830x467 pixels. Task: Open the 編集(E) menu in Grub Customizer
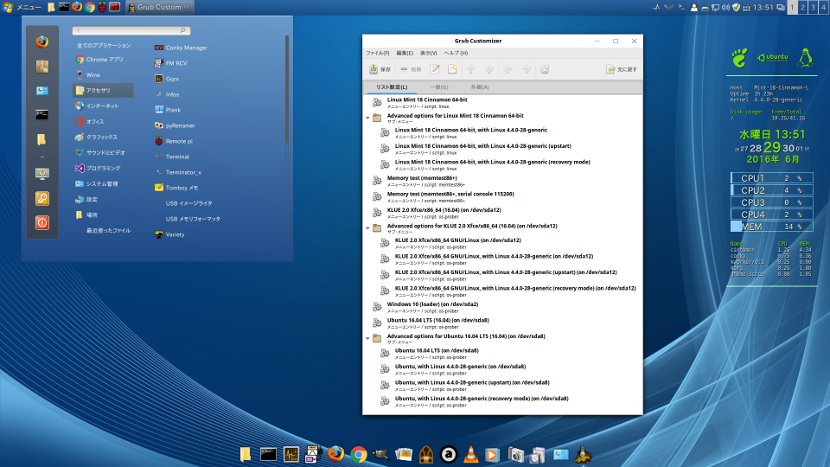point(404,53)
